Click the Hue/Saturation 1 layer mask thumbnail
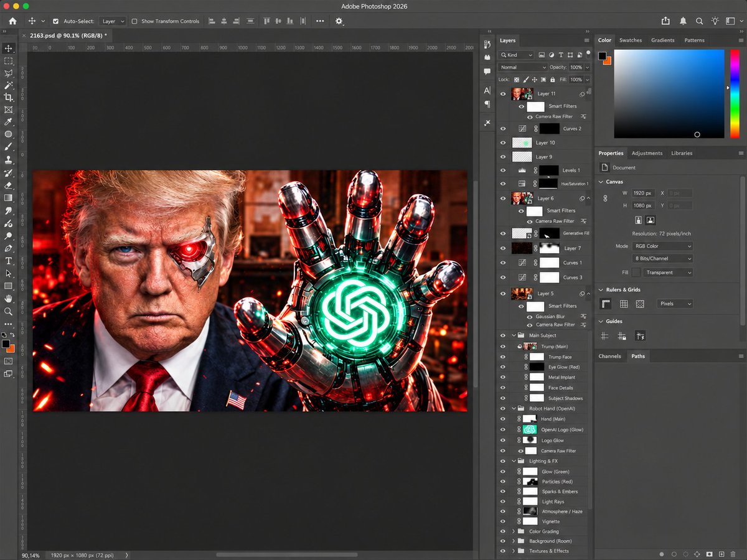The width and height of the screenshot is (747, 560). pos(548,184)
